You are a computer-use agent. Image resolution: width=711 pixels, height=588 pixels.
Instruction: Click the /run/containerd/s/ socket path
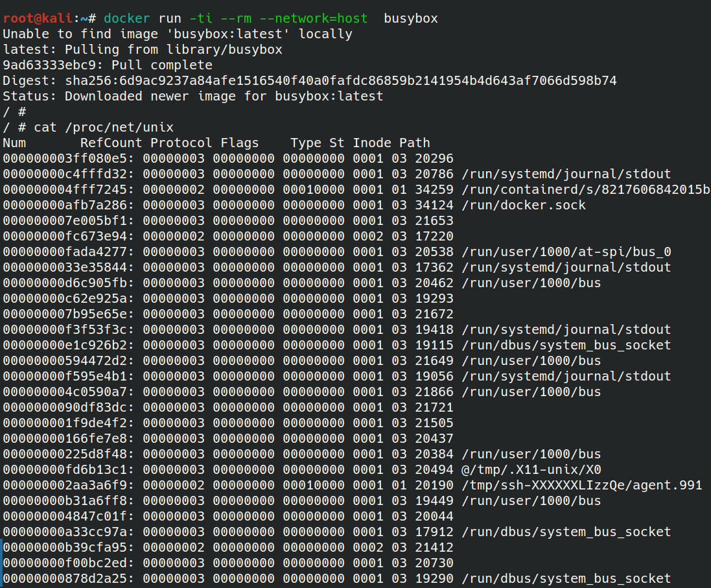(585, 189)
